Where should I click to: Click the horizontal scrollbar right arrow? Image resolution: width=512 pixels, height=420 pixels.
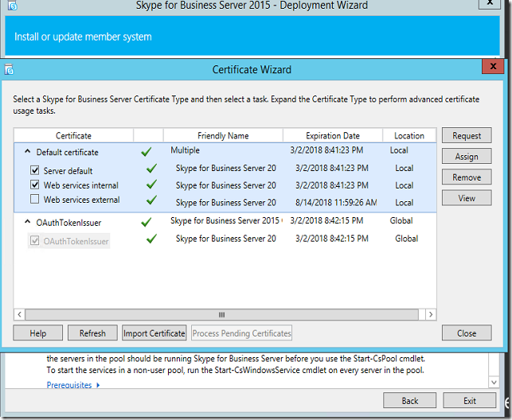(431, 314)
